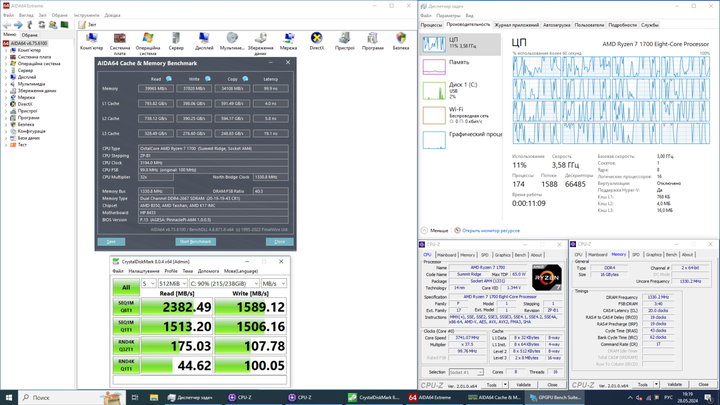Run the RND4K Q32T1 test button

click(126, 345)
